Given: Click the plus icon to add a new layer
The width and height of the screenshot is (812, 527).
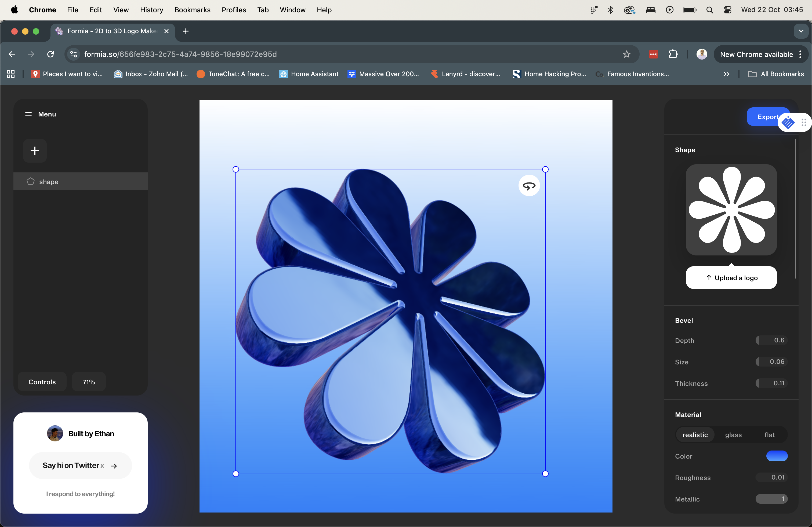Looking at the screenshot, I should coord(34,151).
